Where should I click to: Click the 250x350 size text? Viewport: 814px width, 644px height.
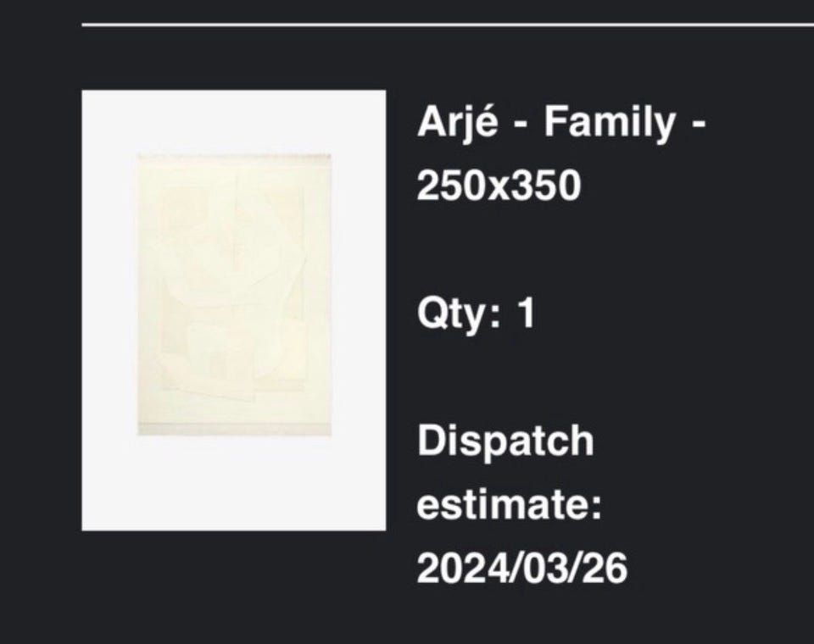click(499, 186)
